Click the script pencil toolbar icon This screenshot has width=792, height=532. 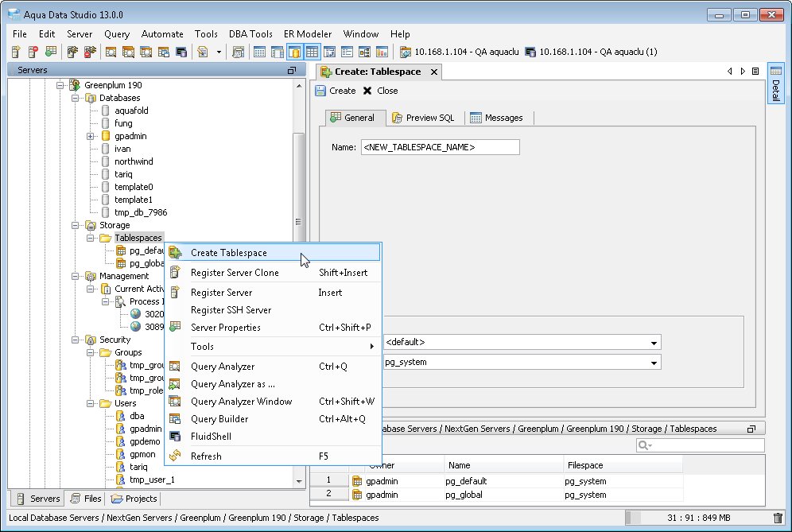(203, 52)
